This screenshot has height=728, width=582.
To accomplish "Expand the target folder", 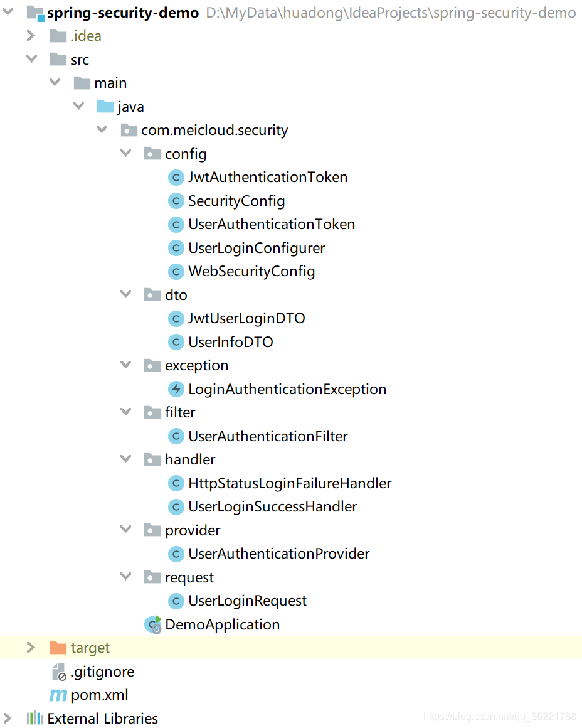I will pos(31,647).
